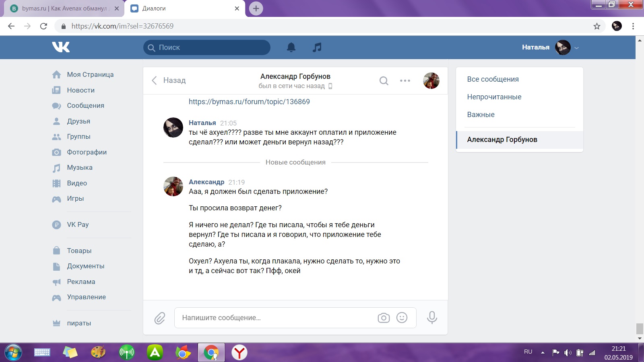Open Александр Горбунов's avatar in chat header

coord(431,81)
